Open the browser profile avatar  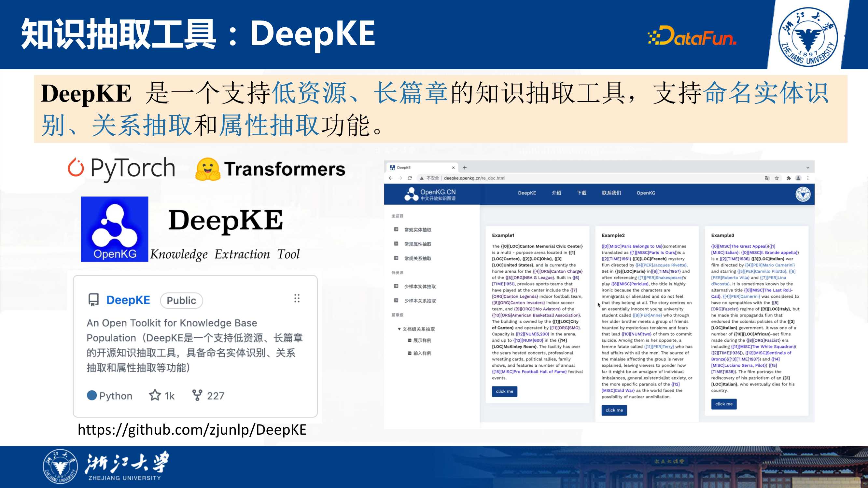pos(798,178)
